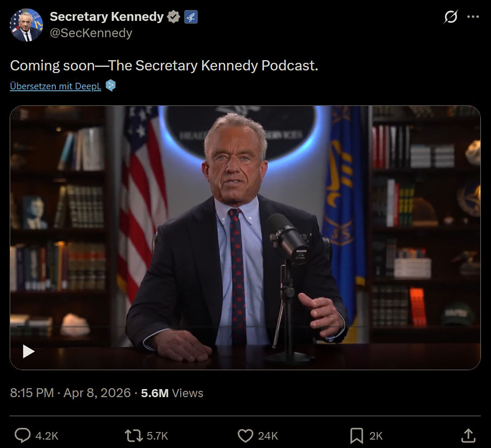Click the 5.6M Views count
Image resolution: width=491 pixels, height=448 pixels.
172,393
